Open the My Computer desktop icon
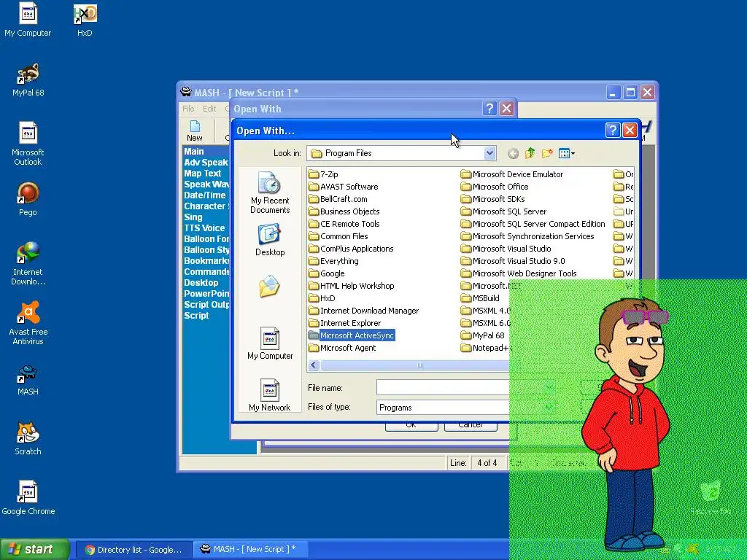 click(x=28, y=20)
